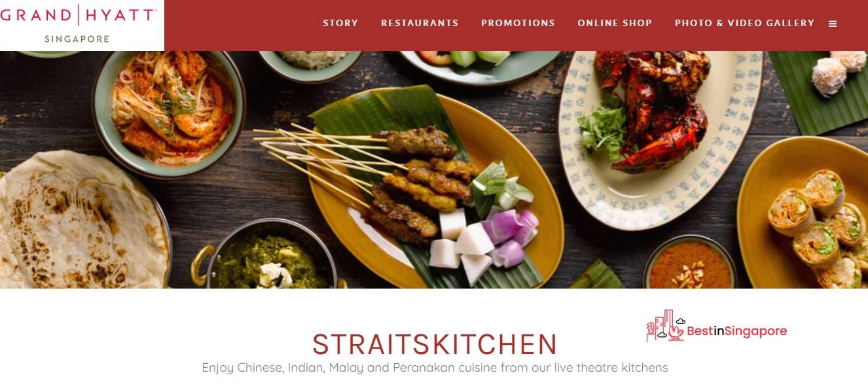
Task: Go to the Promotions page
Action: 518,23
